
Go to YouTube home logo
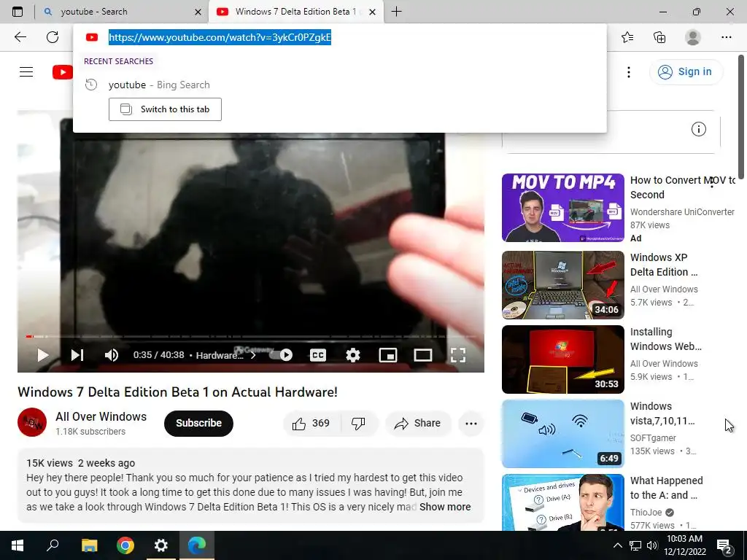tap(63, 72)
